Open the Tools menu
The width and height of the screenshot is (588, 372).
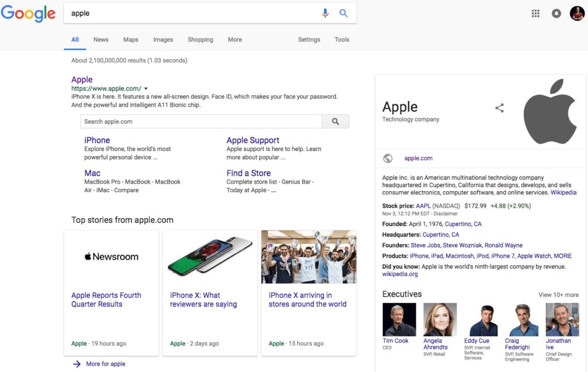(342, 40)
